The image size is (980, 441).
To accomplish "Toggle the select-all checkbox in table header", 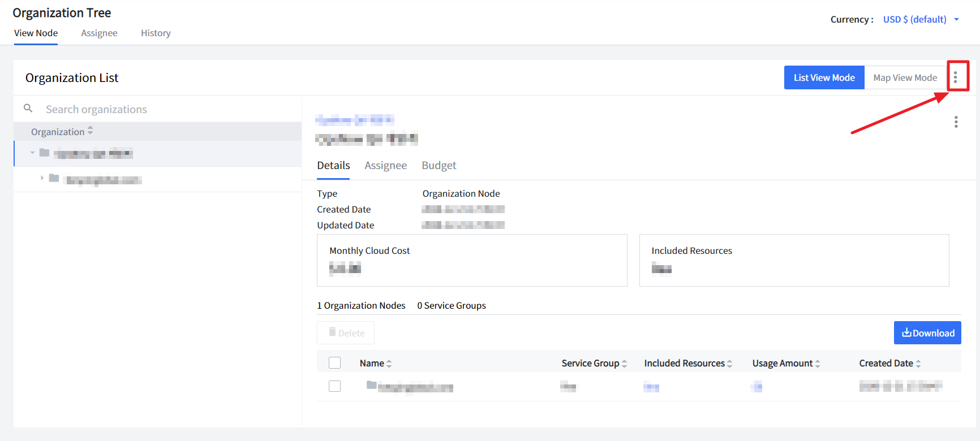I will point(335,363).
